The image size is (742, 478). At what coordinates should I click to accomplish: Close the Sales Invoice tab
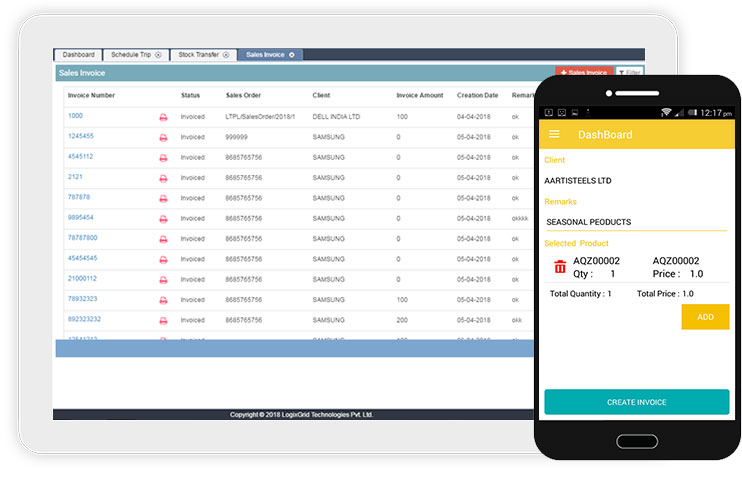coord(292,55)
